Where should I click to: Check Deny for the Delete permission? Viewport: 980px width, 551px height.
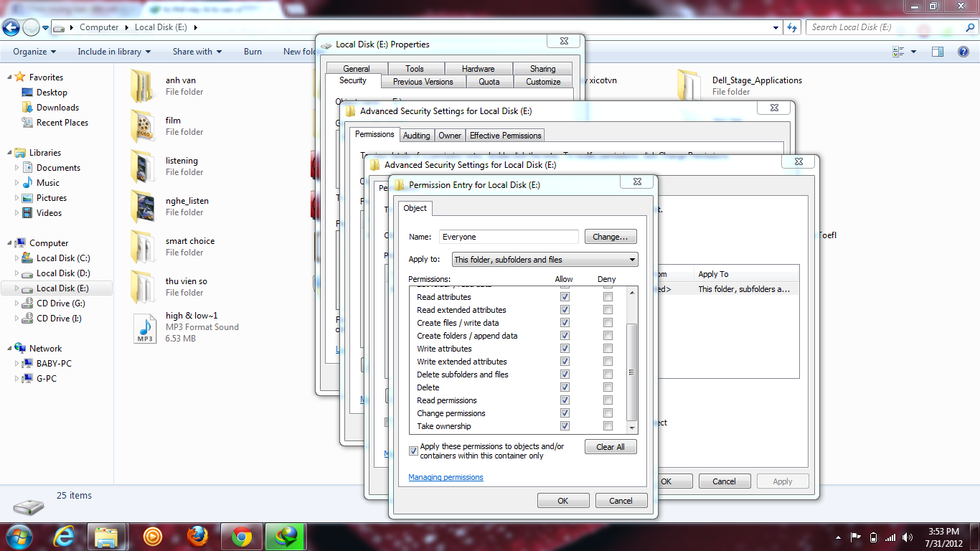pos(608,387)
